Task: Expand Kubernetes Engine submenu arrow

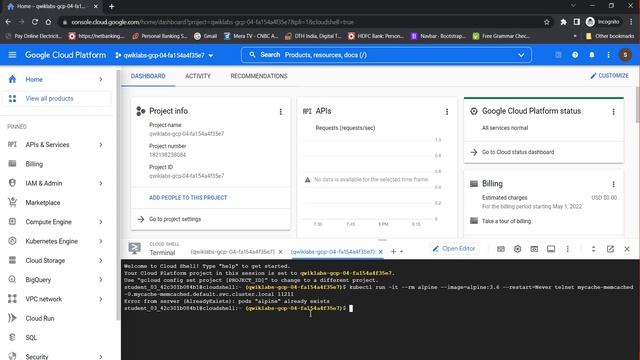Action: pos(100,241)
